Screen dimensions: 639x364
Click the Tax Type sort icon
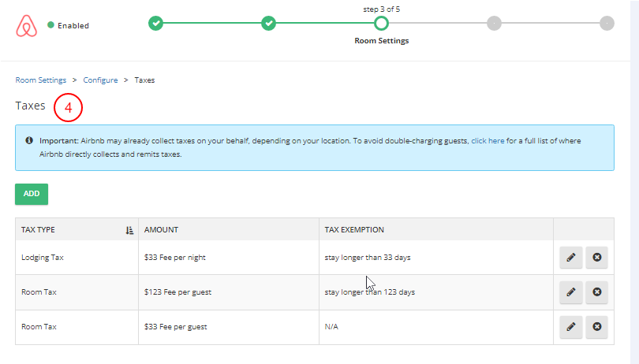click(129, 230)
